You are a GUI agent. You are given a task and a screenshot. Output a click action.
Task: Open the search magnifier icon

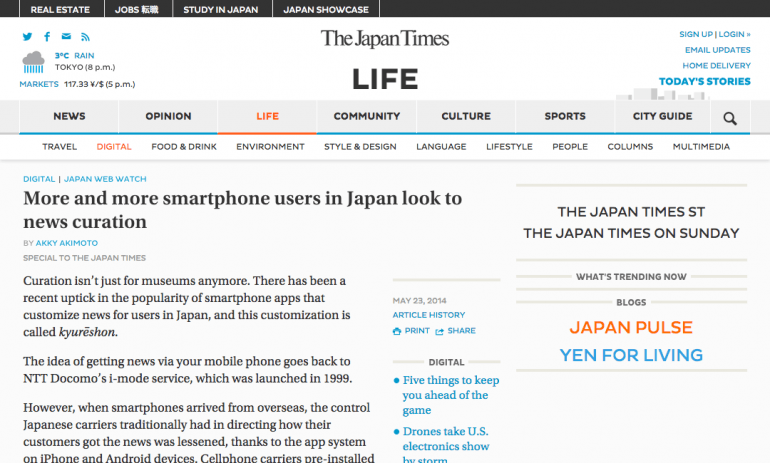coord(730,118)
